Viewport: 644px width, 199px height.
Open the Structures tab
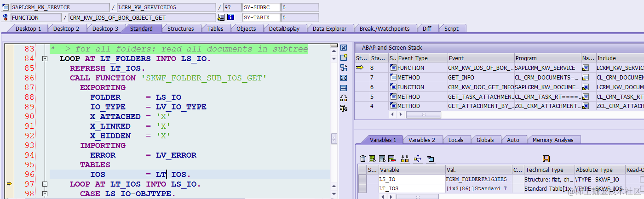click(x=180, y=28)
